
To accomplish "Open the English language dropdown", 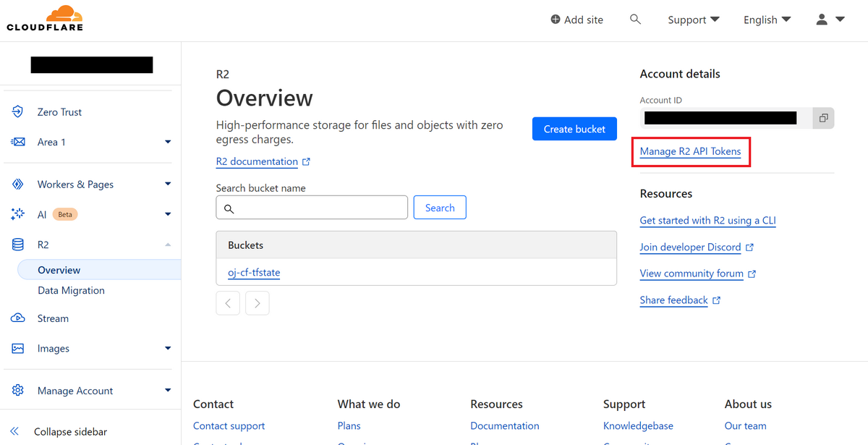I will tap(767, 20).
